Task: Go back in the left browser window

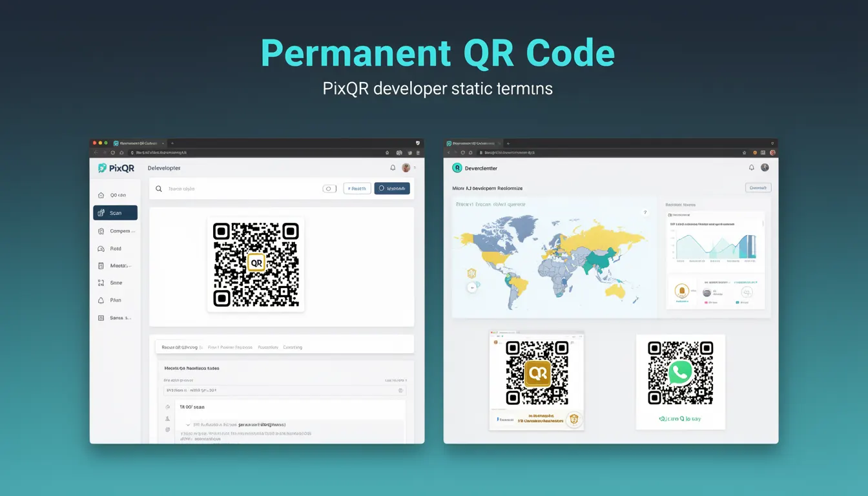Action: pos(96,153)
